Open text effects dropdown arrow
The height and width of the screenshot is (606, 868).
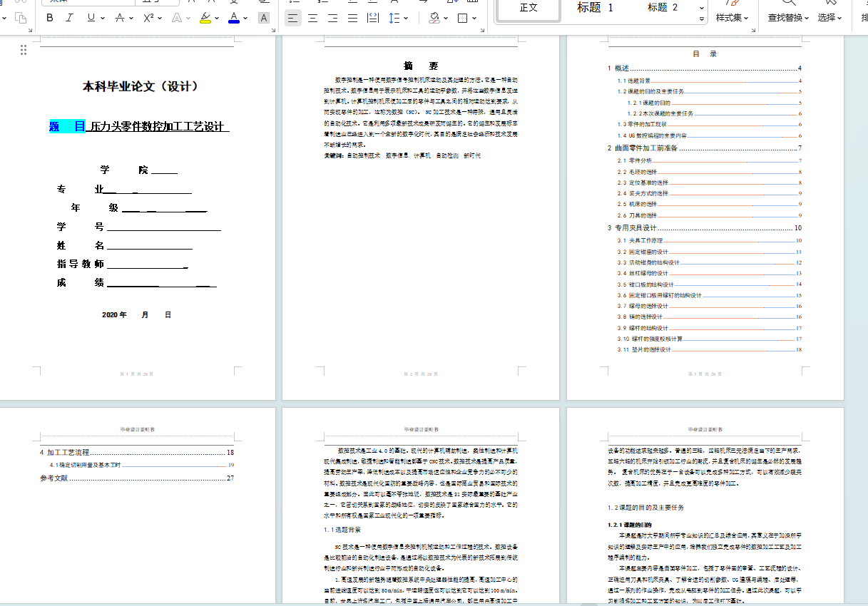pos(188,18)
